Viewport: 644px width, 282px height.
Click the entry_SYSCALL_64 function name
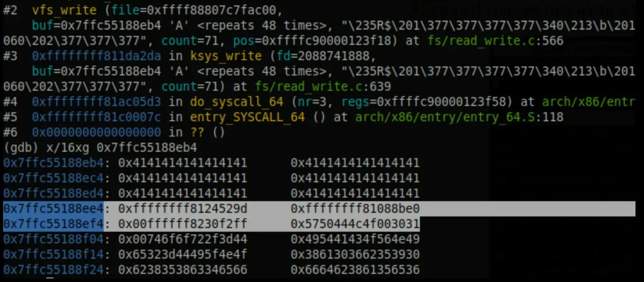[247, 117]
